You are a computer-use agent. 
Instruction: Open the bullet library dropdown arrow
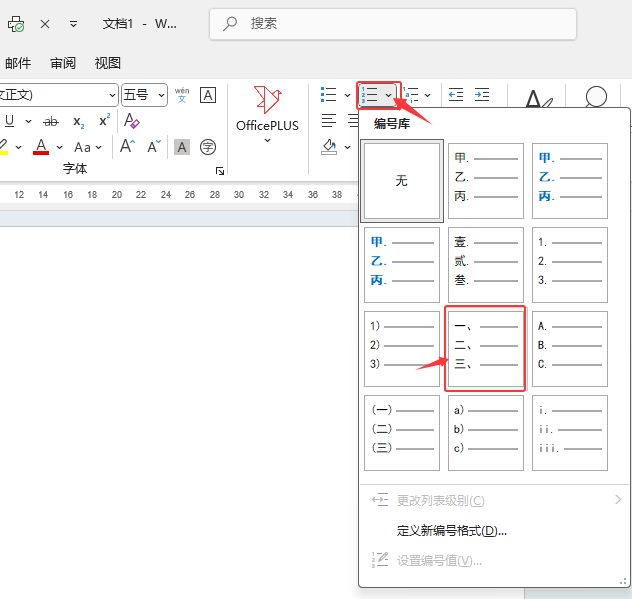347,96
